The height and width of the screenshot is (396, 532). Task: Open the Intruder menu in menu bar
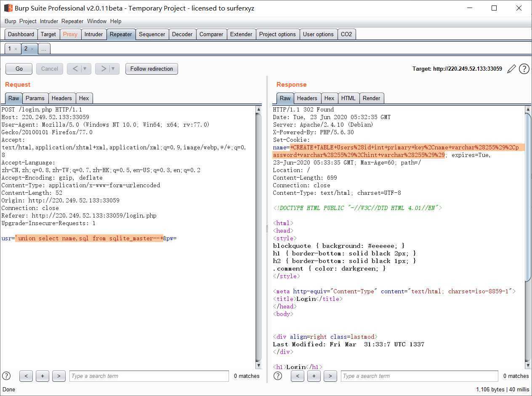pos(49,21)
